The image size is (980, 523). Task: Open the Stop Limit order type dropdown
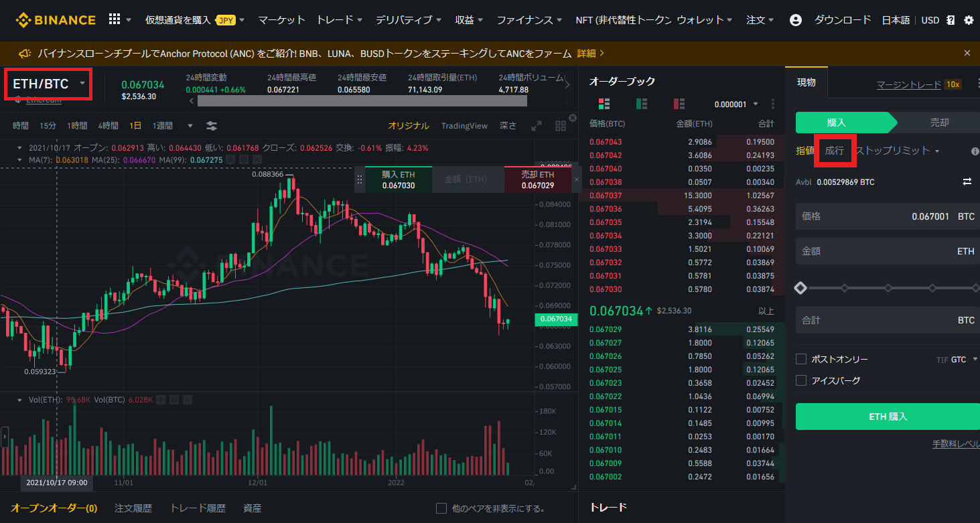[897, 151]
